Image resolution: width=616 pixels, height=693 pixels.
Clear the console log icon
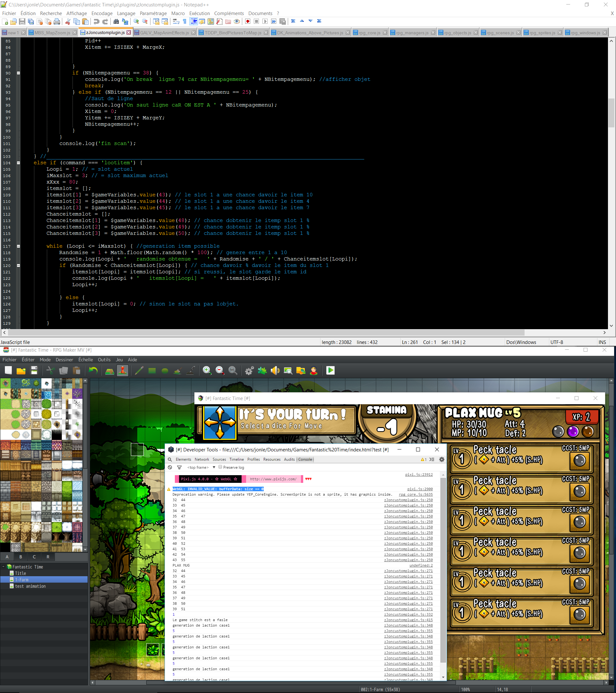point(170,467)
